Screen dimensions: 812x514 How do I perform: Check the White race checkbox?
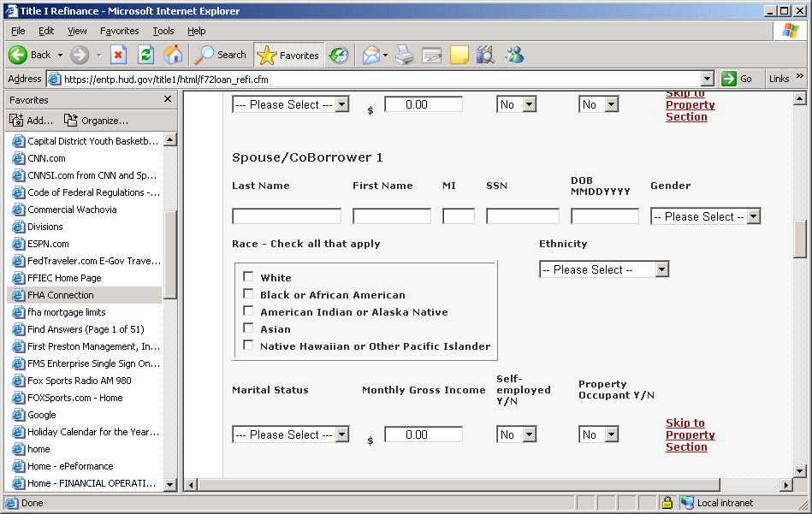[248, 277]
